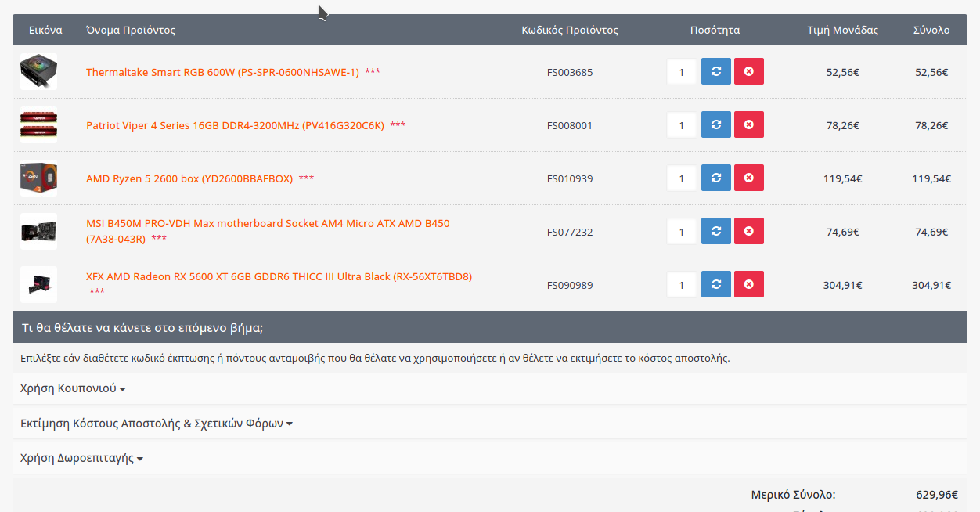Update quantity for Thermaltake Smart RGB 600W

(715, 71)
